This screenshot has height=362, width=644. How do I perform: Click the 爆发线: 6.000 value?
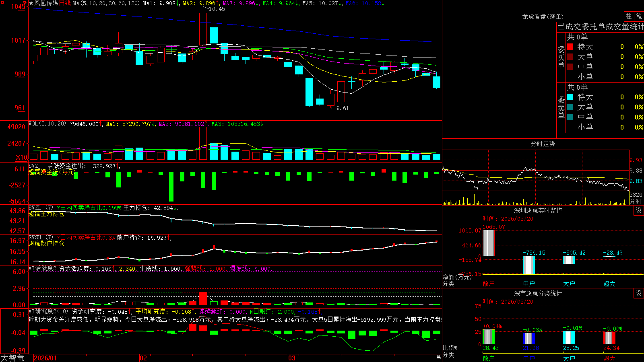tap(251, 268)
